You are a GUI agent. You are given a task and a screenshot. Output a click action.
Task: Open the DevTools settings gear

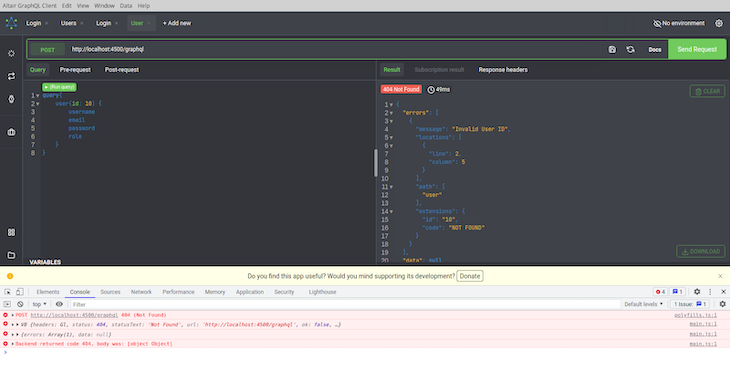pyautogui.click(x=697, y=292)
